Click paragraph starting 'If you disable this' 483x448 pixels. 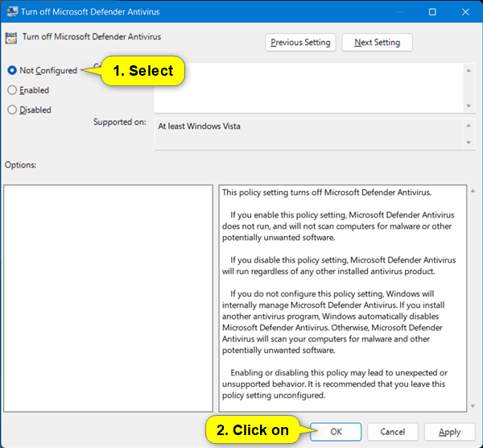point(339,265)
